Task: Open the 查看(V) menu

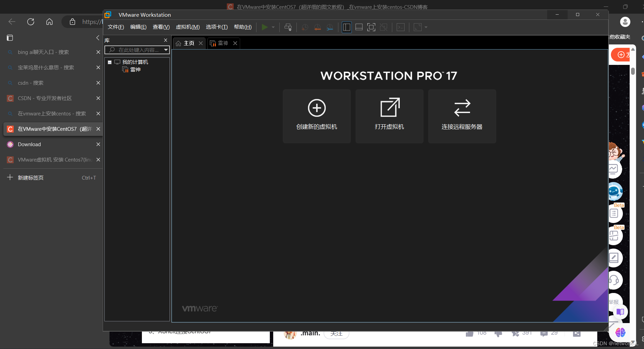Action: [161, 27]
